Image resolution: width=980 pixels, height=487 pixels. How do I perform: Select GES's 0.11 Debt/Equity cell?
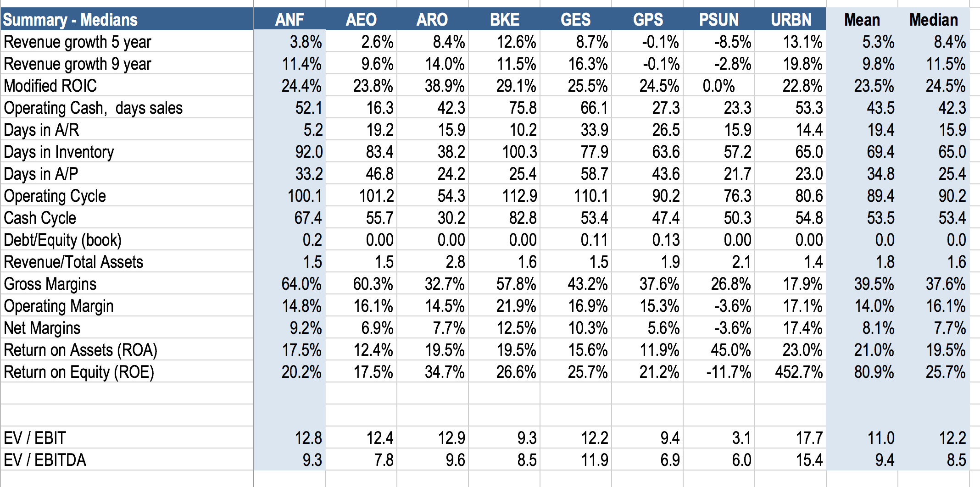[594, 240]
